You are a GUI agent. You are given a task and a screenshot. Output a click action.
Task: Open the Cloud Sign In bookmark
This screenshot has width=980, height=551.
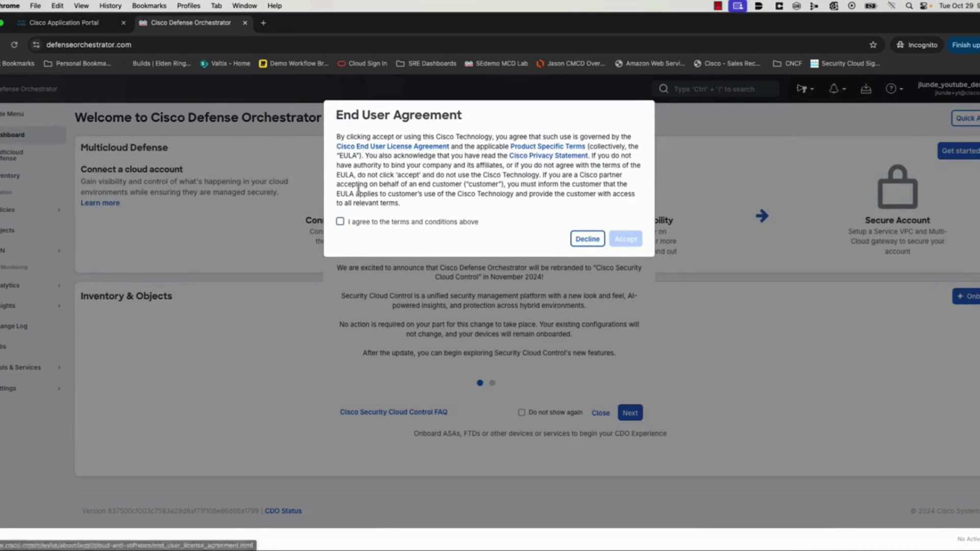point(362,64)
